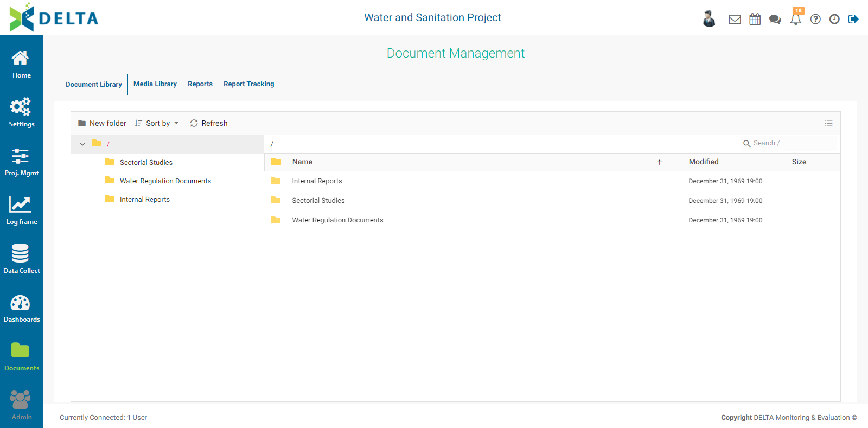This screenshot has width=868, height=428.
Task: Open the Sort by dropdown
Action: pyautogui.click(x=157, y=123)
